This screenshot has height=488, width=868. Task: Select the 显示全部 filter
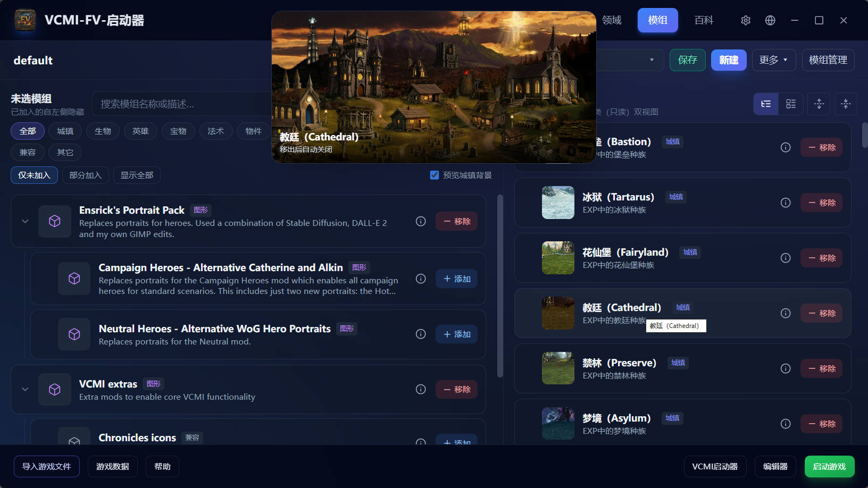137,175
